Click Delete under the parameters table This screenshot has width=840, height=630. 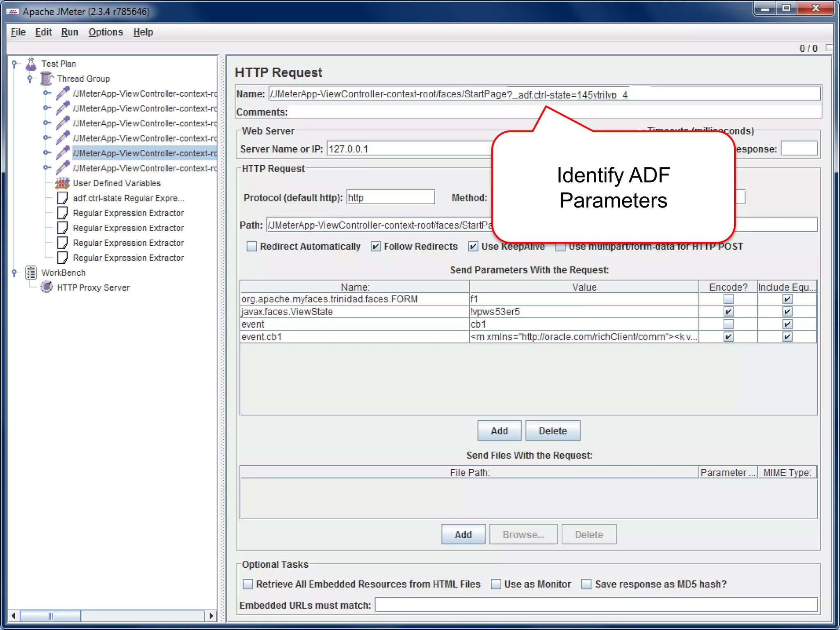553,431
